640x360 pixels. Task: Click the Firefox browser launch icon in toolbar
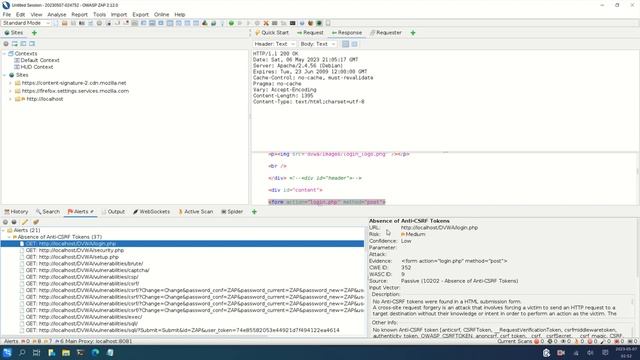coord(310,23)
